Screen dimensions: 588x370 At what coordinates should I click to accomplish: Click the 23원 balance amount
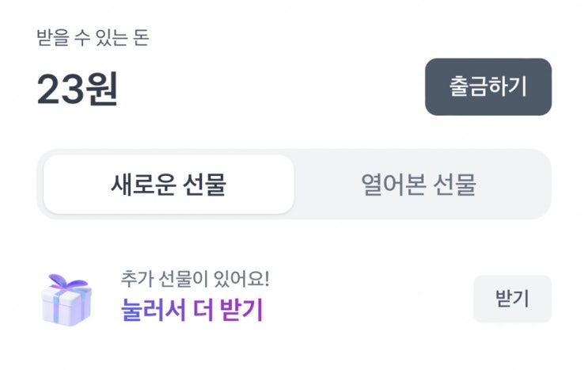tap(78, 90)
